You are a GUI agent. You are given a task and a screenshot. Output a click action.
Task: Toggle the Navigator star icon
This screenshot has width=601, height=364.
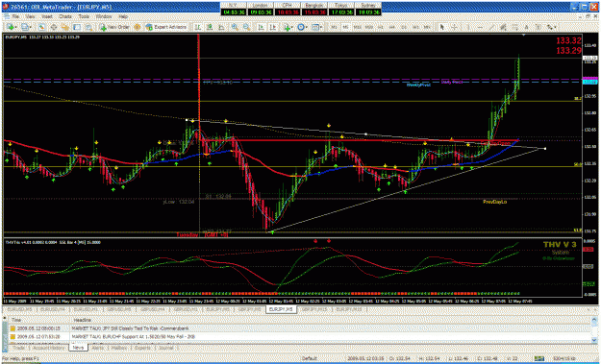[65, 27]
